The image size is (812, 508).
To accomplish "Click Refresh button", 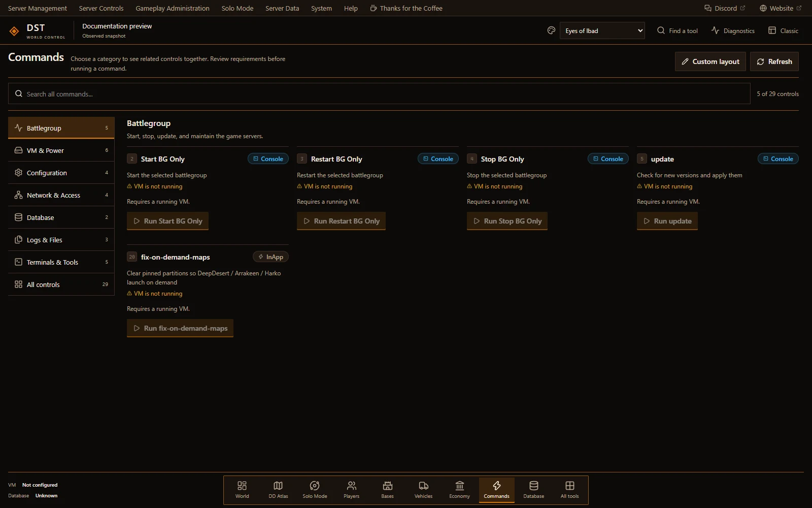I will 774,61.
